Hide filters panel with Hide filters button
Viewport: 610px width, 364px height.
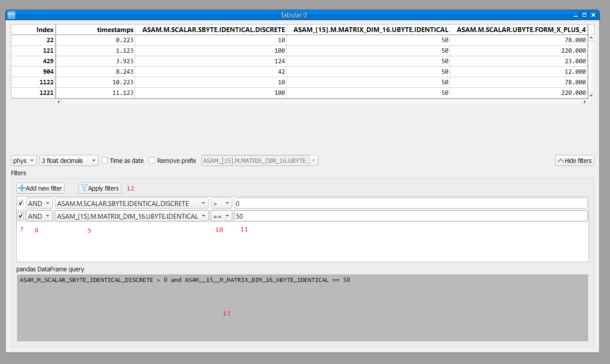click(x=574, y=161)
